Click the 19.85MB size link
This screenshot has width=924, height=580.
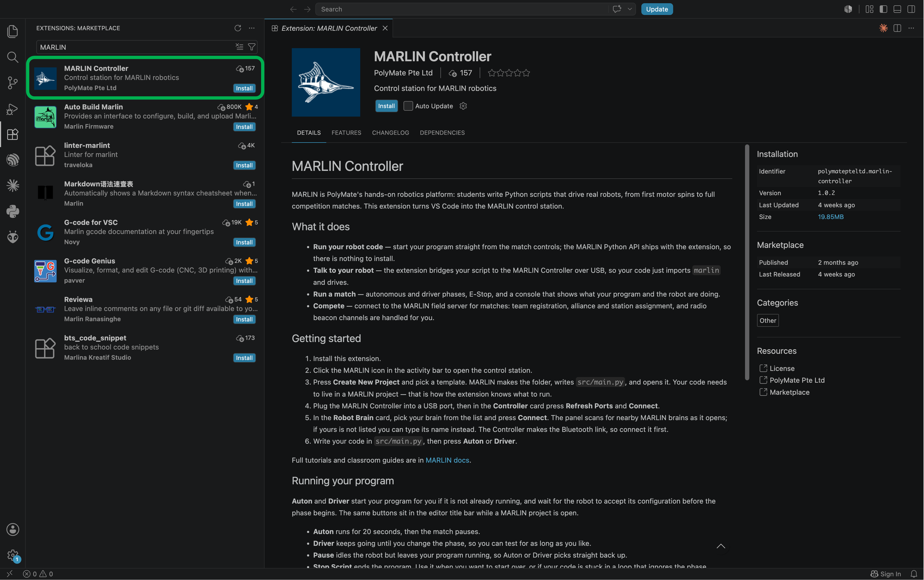coord(831,217)
